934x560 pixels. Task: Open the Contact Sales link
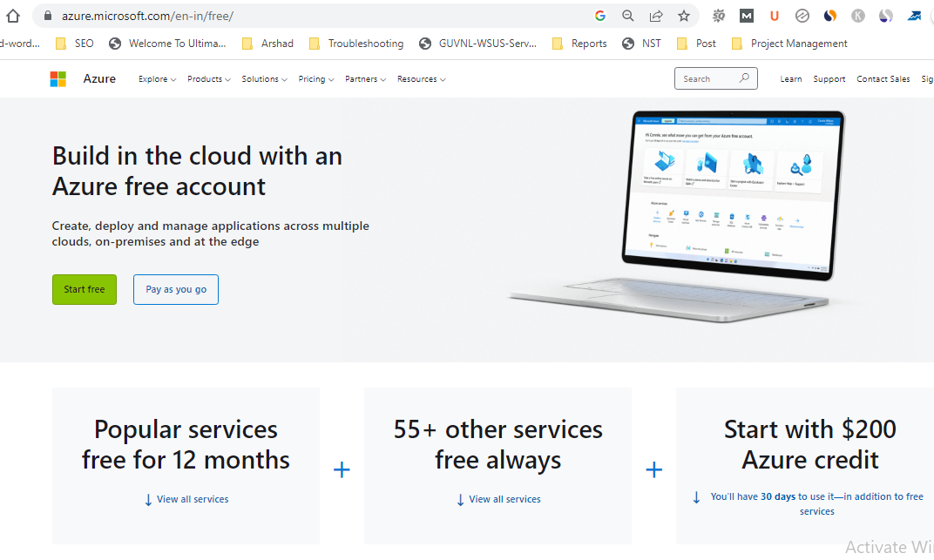point(883,79)
